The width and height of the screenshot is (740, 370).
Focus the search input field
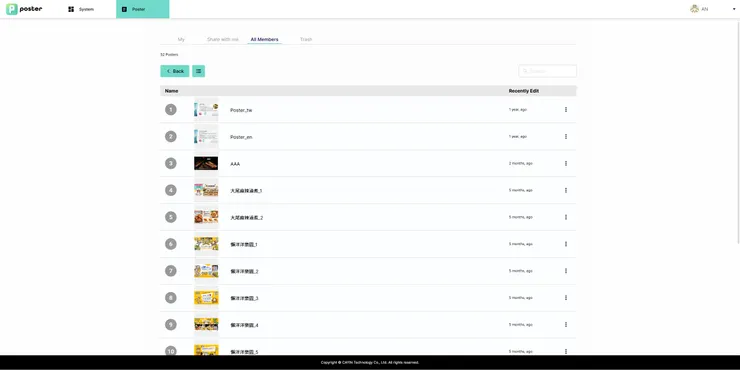(x=547, y=71)
